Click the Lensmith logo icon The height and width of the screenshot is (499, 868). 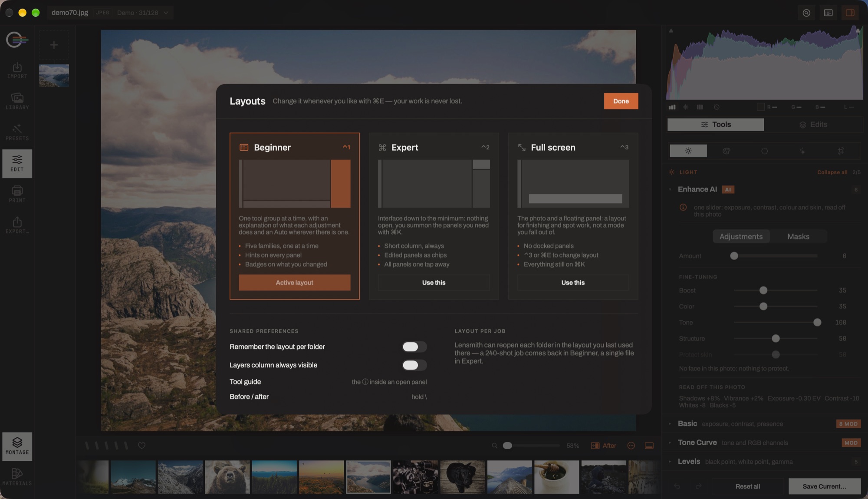[x=17, y=40]
